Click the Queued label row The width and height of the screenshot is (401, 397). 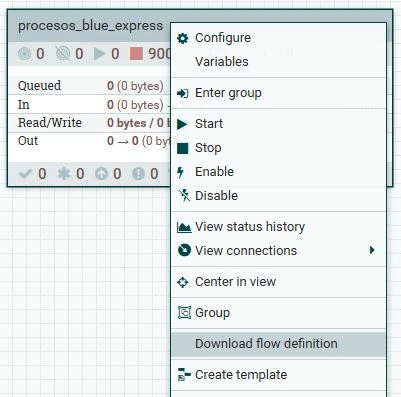(39, 86)
